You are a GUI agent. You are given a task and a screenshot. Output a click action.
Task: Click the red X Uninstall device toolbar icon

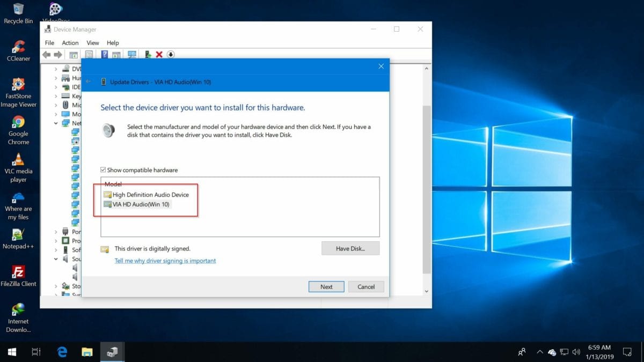click(x=159, y=54)
